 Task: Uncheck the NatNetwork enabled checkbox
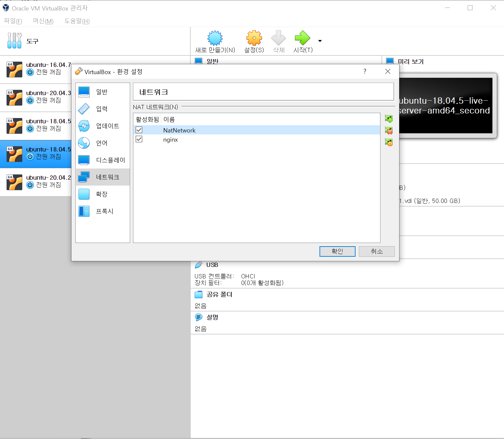[x=139, y=130]
